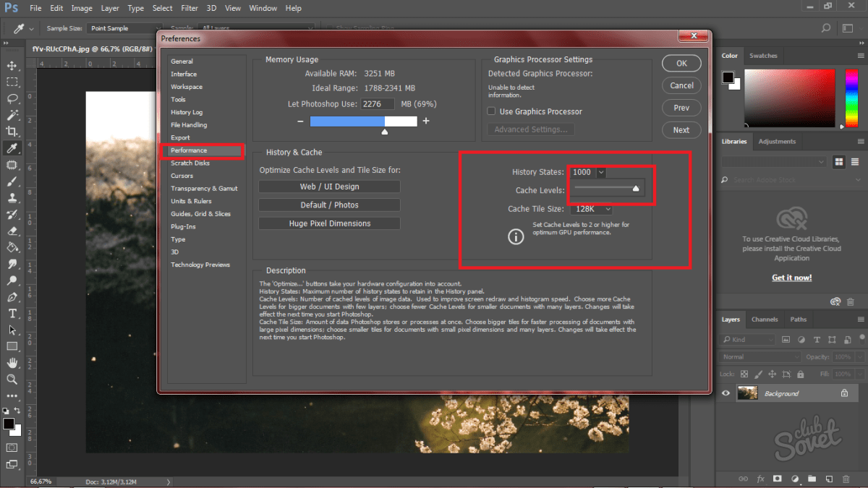Switch to the Channels tab
The width and height of the screenshot is (868, 488).
765,319
